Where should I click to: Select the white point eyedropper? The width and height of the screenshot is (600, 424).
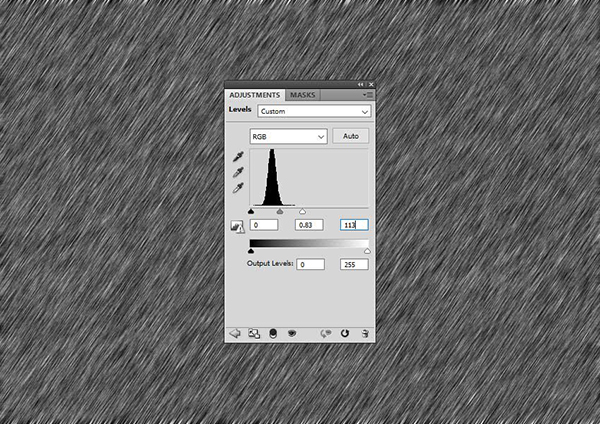click(x=238, y=188)
